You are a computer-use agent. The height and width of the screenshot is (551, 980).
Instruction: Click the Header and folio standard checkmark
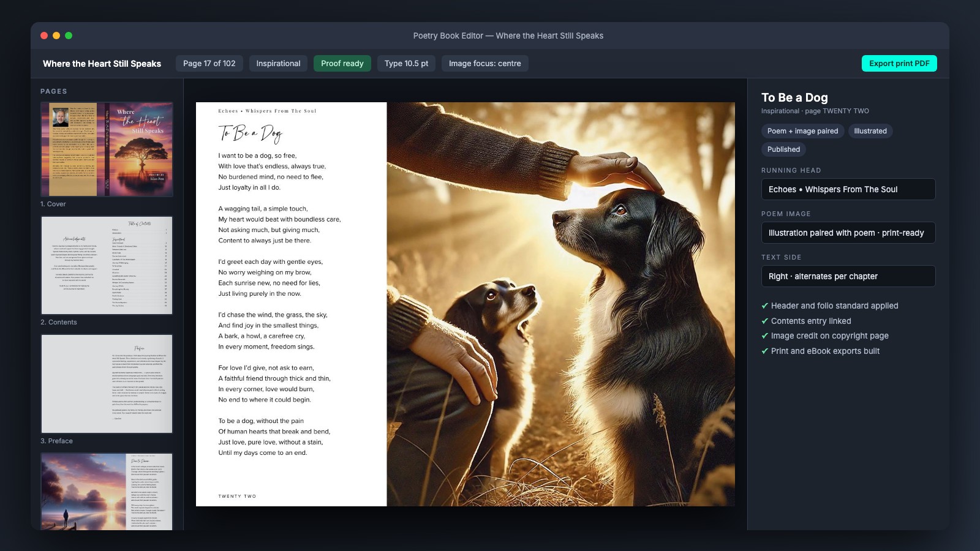point(764,306)
